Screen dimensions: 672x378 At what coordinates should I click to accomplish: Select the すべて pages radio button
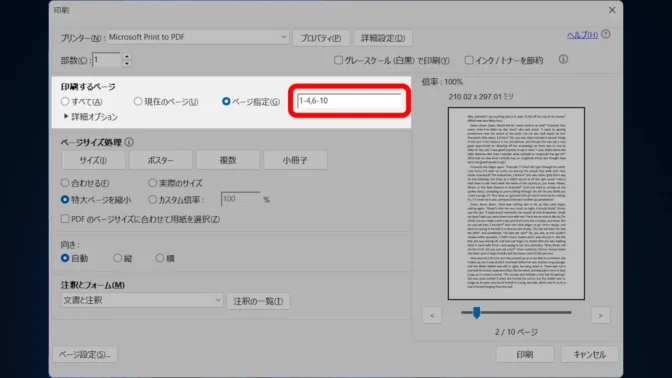(65, 102)
